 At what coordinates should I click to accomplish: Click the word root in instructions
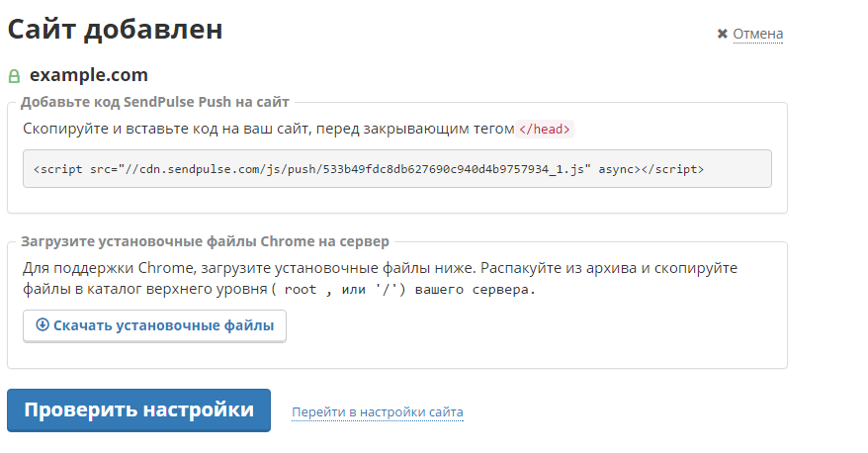(x=302, y=290)
